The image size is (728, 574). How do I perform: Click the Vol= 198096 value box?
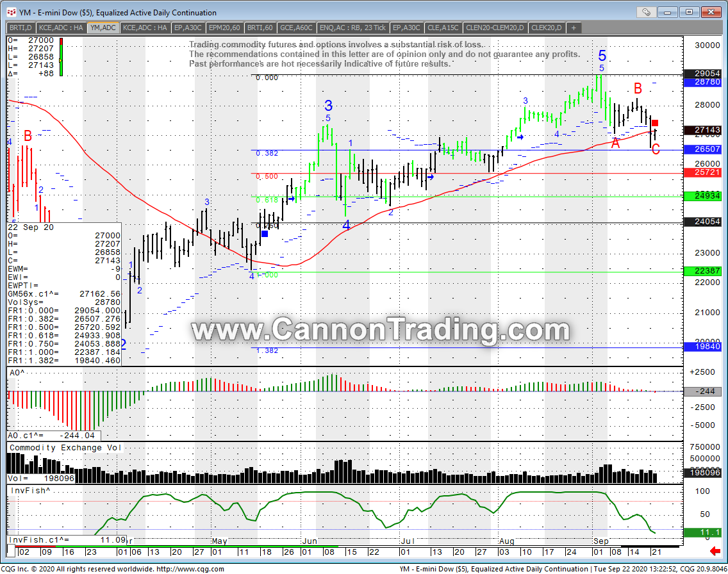(41, 479)
